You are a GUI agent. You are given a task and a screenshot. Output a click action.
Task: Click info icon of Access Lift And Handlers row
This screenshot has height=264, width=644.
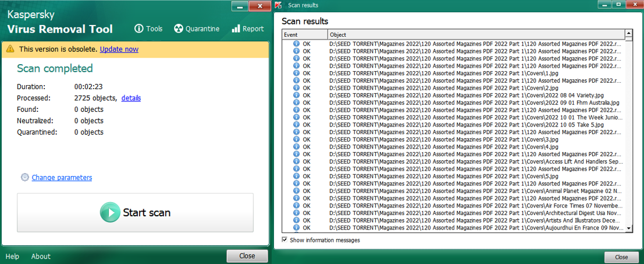(x=296, y=161)
